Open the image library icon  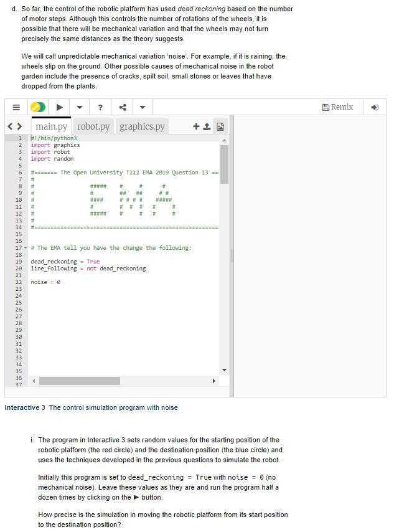coord(220,126)
